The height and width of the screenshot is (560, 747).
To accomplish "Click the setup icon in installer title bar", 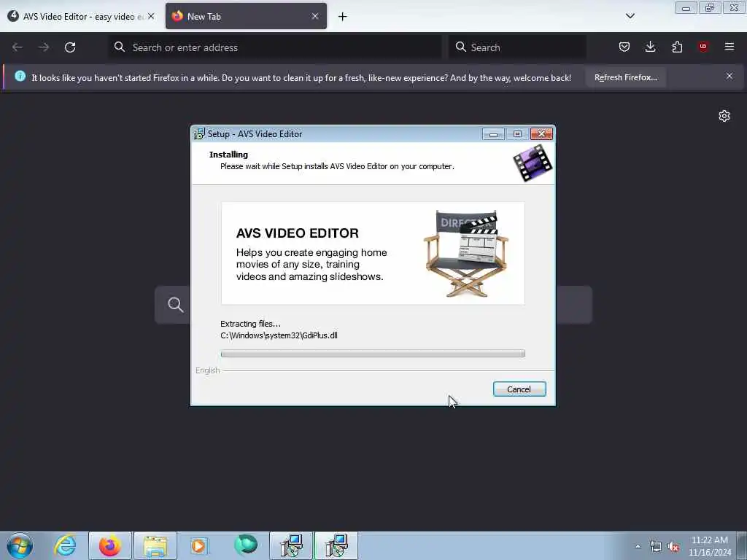I will (x=199, y=134).
